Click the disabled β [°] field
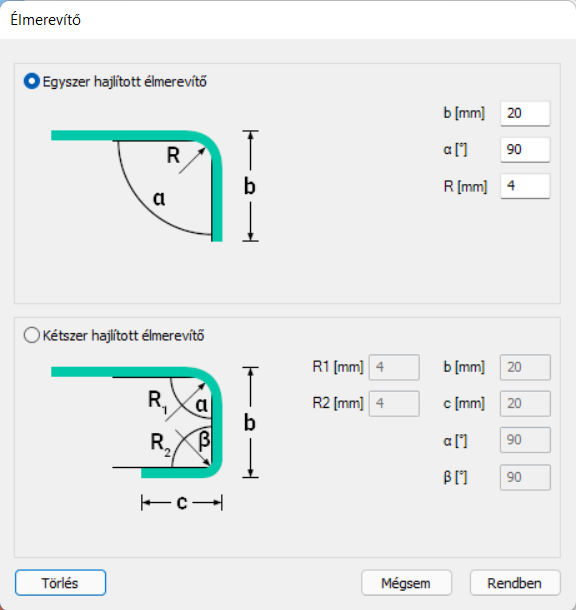This screenshot has height=610, width=576. pyautogui.click(x=525, y=477)
